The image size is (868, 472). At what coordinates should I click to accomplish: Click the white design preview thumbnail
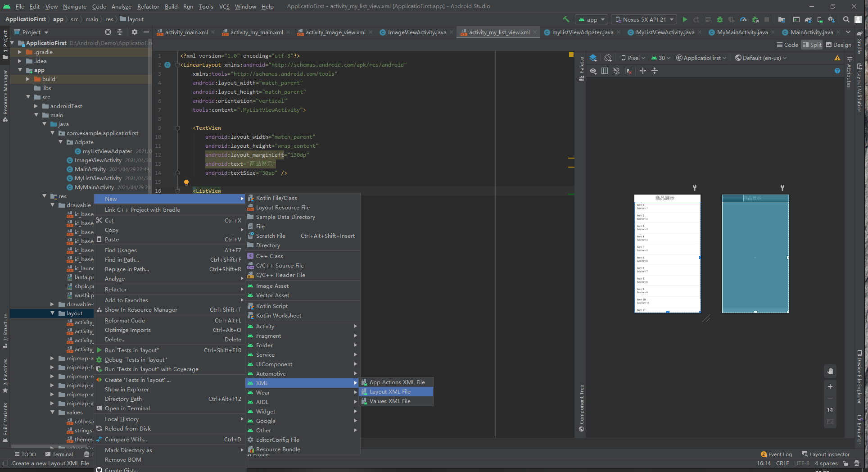tap(667, 254)
